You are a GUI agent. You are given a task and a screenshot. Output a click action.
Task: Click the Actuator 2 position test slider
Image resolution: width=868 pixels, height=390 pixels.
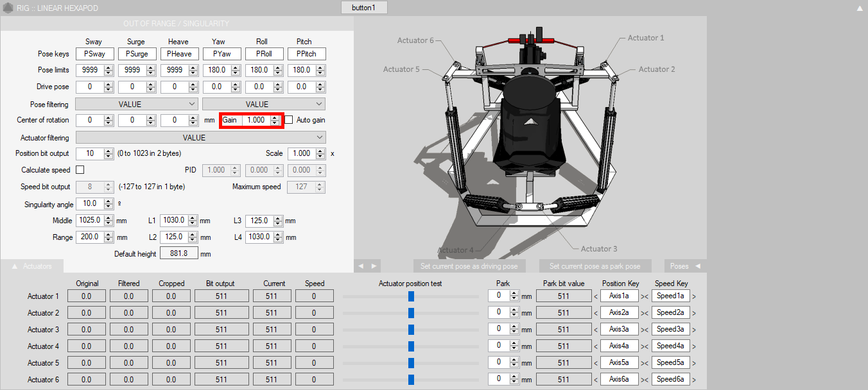pos(411,313)
